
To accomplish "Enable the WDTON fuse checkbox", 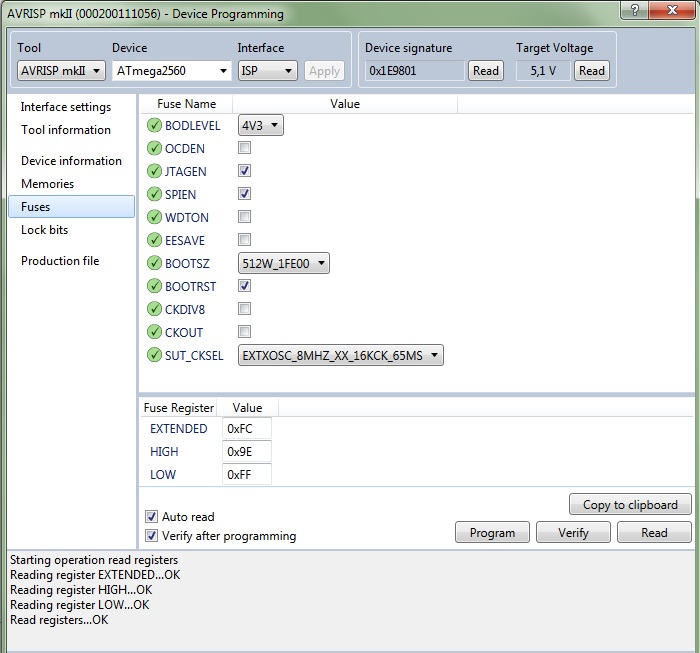I will coord(244,217).
